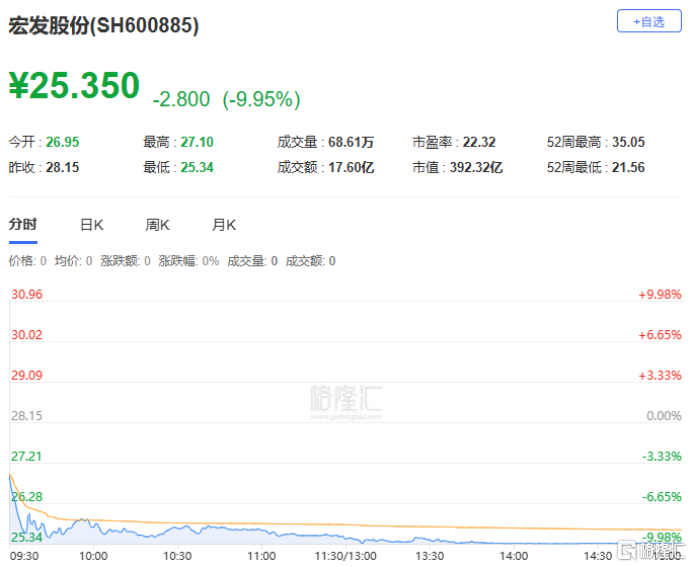Viewport: 692px width, 567px height.
Task: Add stock to watchlist with +自选 button
Action: tap(649, 21)
